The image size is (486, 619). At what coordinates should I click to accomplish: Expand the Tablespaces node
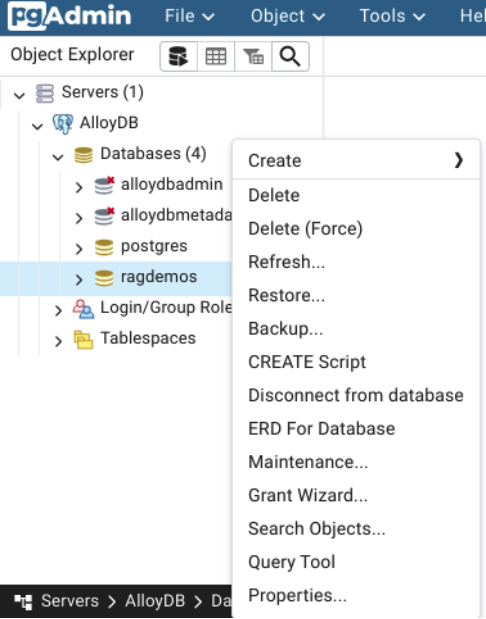click(58, 341)
